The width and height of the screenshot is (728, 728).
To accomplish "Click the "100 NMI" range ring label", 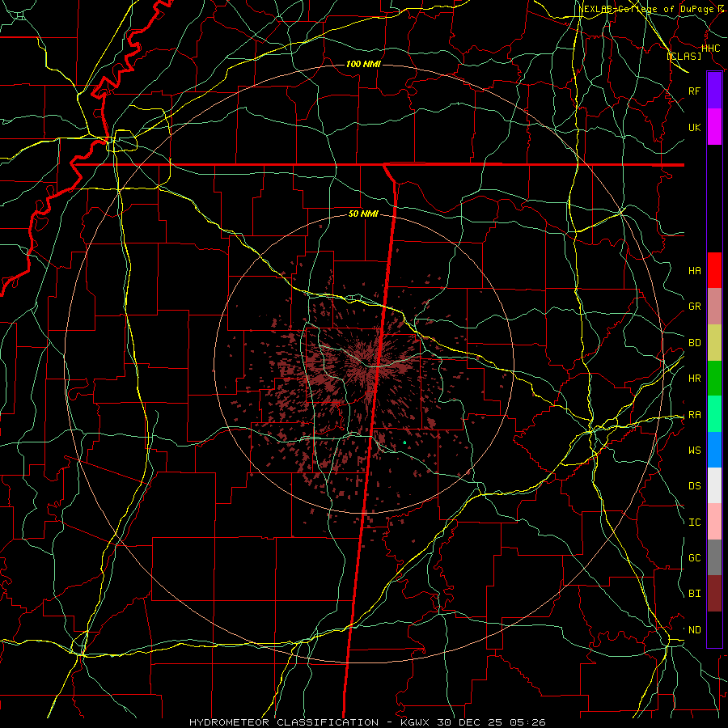I will pyautogui.click(x=363, y=64).
